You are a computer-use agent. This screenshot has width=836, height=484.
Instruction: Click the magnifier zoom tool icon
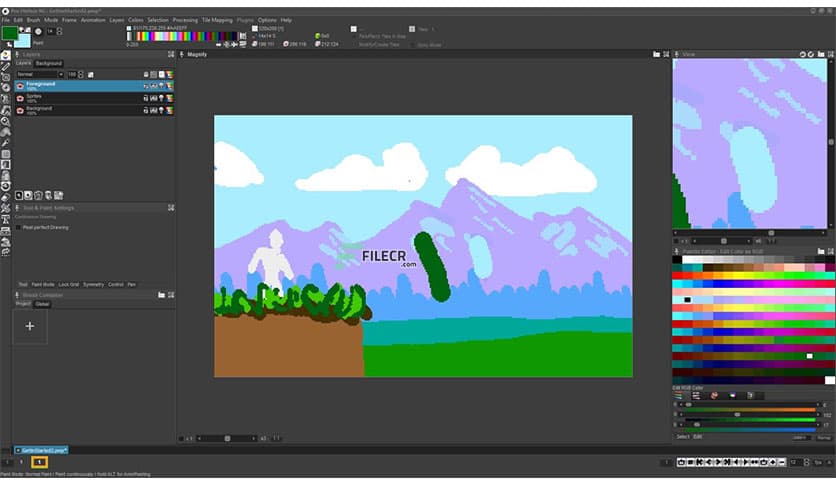(x=6, y=121)
